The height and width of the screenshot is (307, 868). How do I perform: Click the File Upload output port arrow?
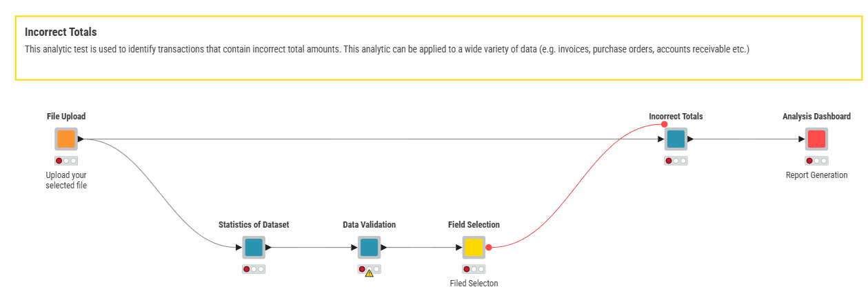pos(81,139)
